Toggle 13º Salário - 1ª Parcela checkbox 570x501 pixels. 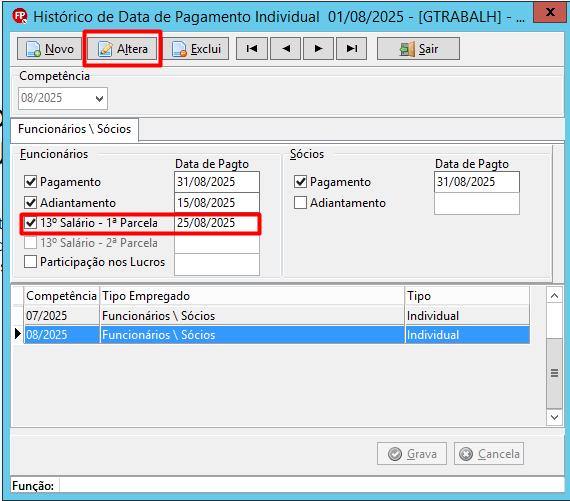coord(31,223)
